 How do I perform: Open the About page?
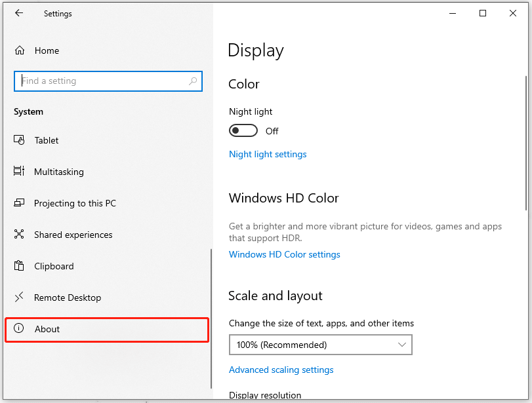(x=107, y=330)
